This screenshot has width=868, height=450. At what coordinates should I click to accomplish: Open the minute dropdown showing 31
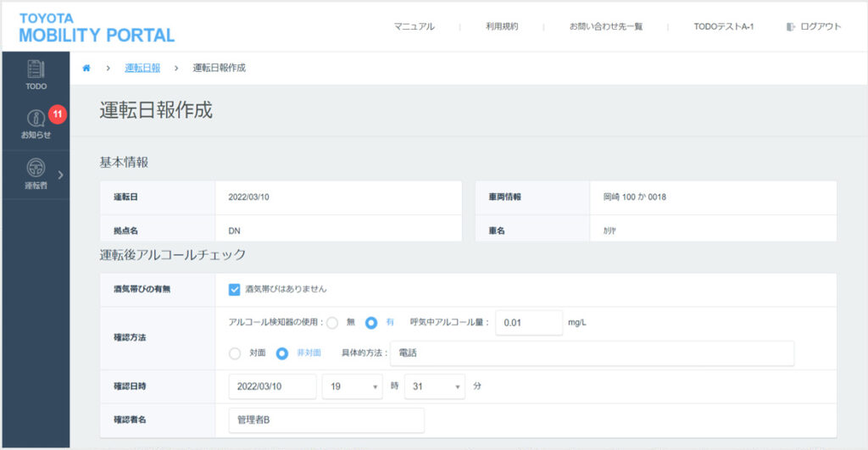tap(434, 386)
